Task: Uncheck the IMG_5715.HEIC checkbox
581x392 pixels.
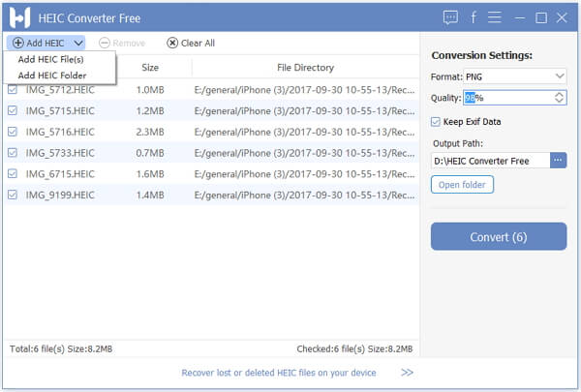Action: pyautogui.click(x=13, y=109)
